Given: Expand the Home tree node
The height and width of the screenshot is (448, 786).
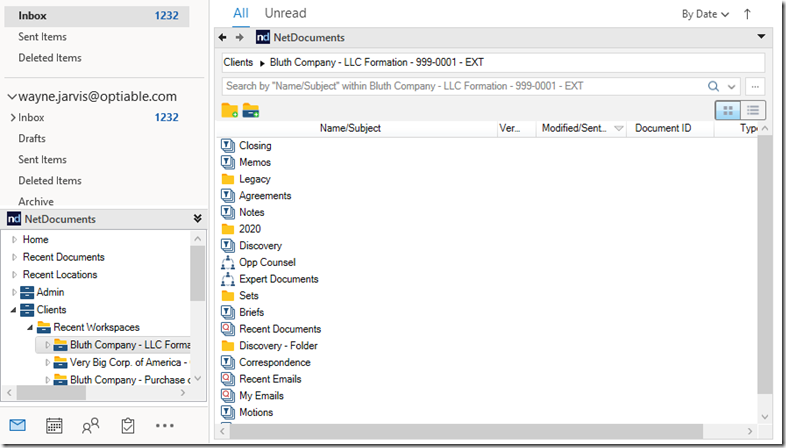Looking at the screenshot, I should [x=14, y=240].
